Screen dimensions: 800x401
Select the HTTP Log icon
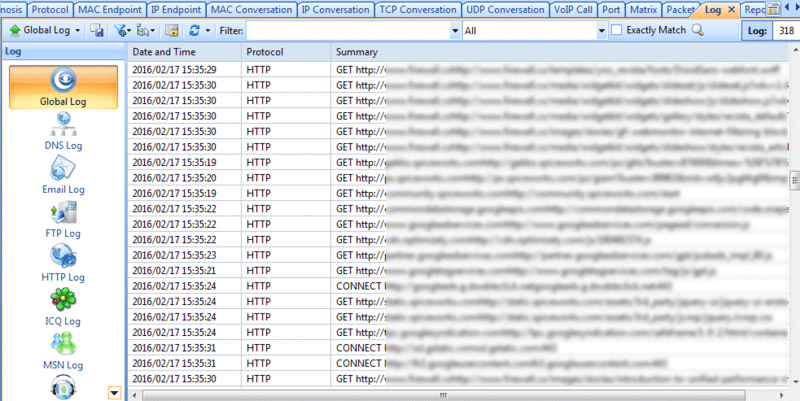pyautogui.click(x=63, y=263)
